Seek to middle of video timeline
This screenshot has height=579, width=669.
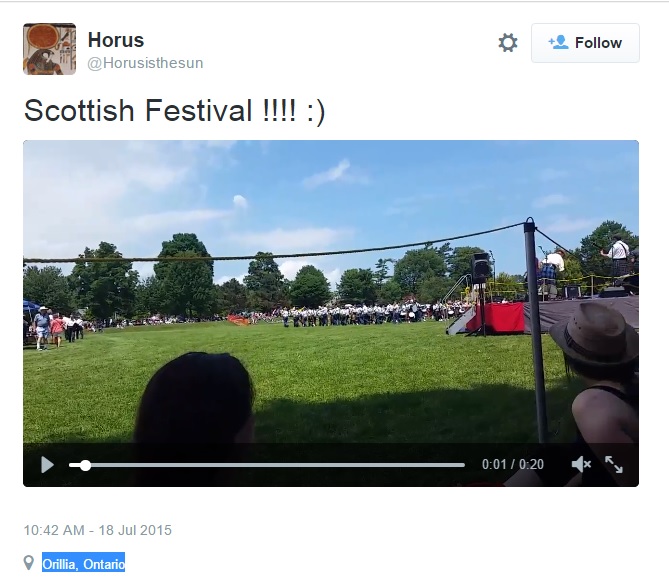[267, 465]
